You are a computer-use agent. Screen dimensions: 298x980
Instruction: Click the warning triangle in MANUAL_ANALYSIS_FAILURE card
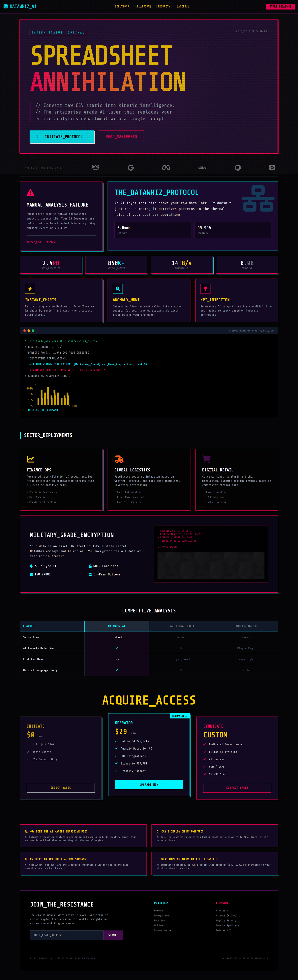(30, 192)
